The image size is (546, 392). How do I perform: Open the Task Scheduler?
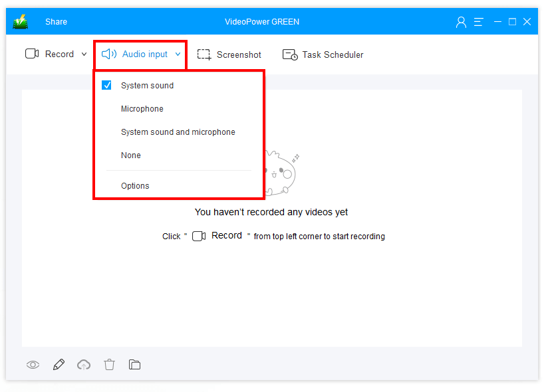pos(333,54)
